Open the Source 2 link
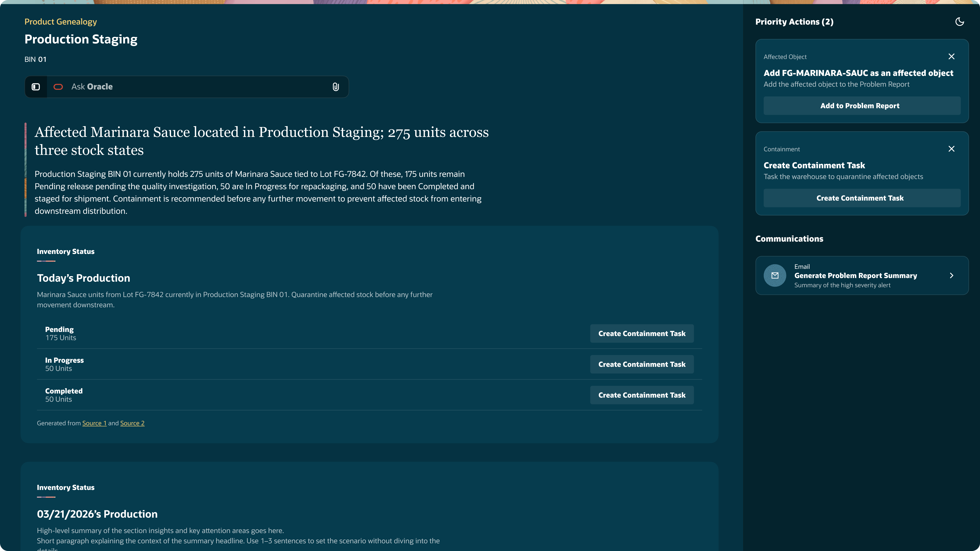 pyautogui.click(x=132, y=423)
